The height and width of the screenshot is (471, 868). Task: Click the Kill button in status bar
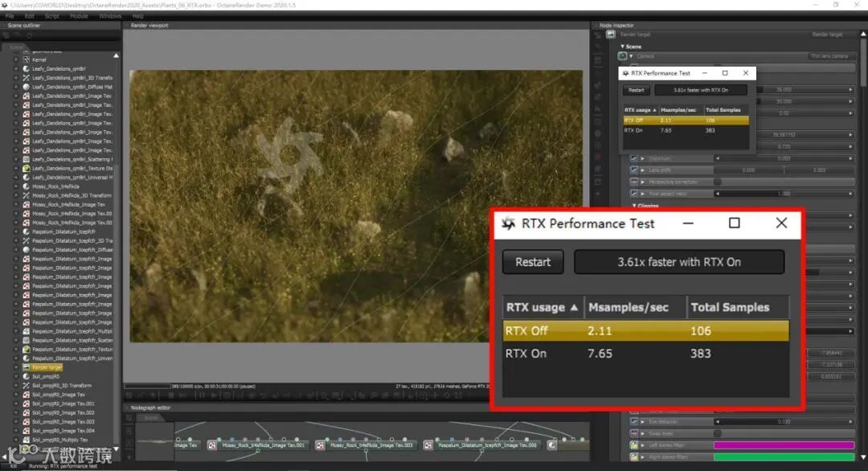coord(14,466)
